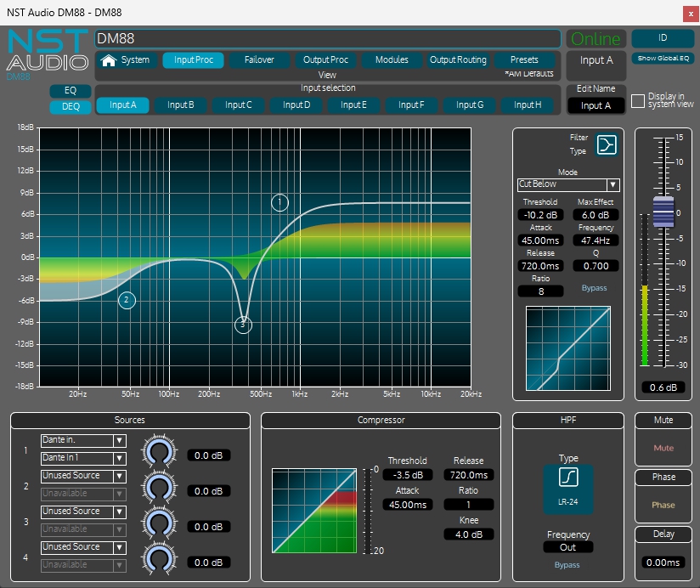The height and width of the screenshot is (588, 700).
Task: Click the Edit Name Input A field
Action: pos(596,106)
